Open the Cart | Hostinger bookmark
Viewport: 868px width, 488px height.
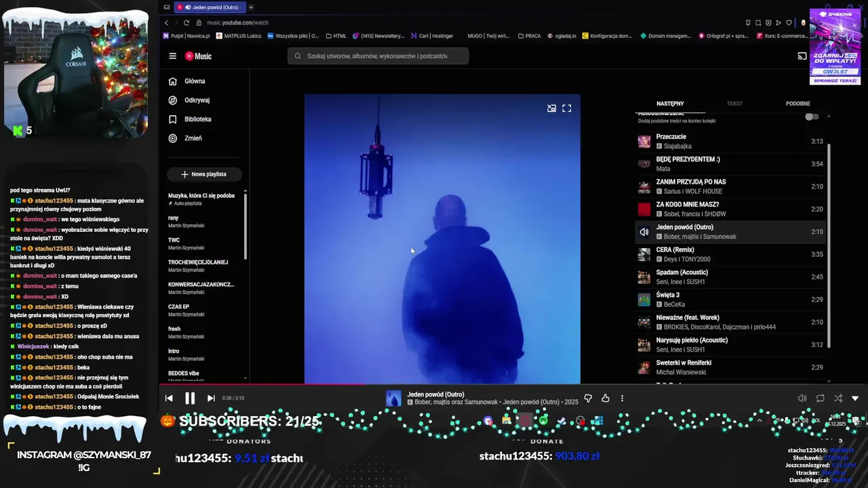[432, 36]
